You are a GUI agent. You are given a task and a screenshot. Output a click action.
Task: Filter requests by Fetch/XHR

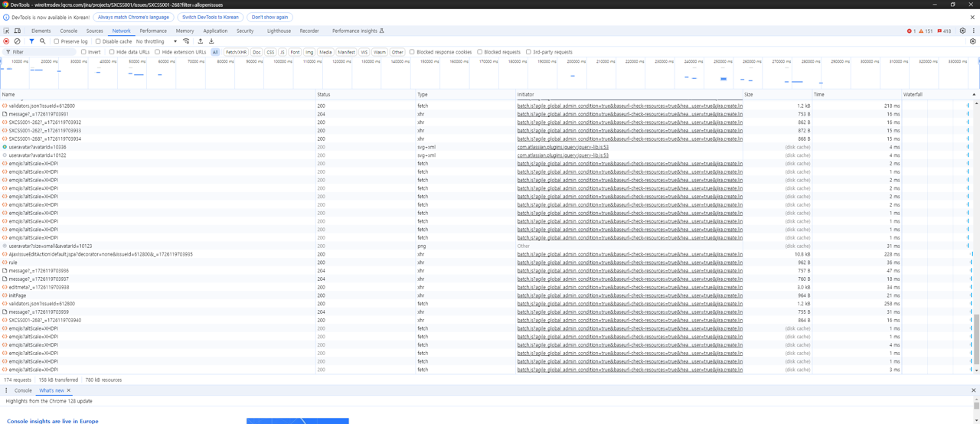coord(237,52)
